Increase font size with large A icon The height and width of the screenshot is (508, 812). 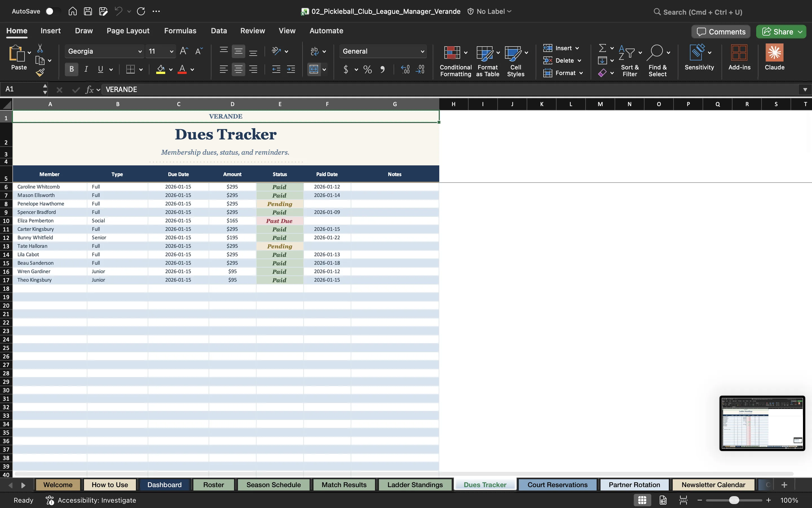point(184,51)
